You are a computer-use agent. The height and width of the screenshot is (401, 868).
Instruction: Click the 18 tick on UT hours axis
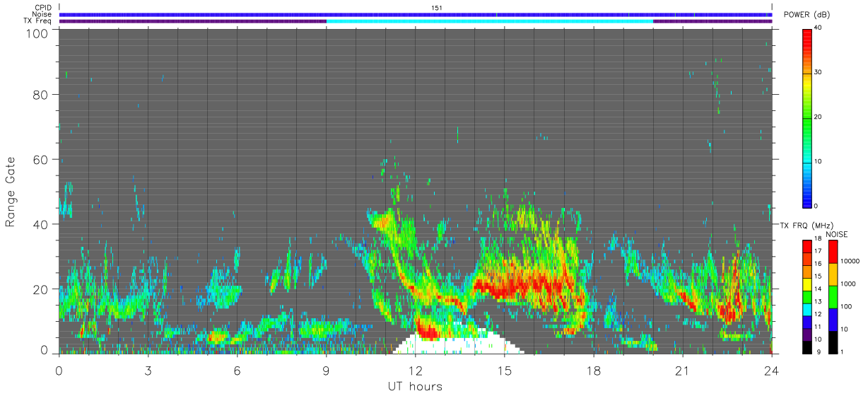coord(593,370)
